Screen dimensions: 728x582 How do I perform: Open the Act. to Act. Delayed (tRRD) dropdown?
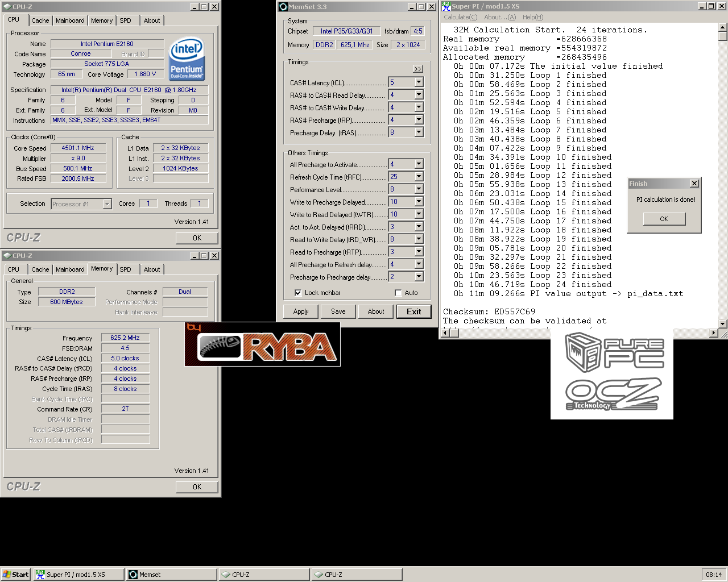point(419,227)
